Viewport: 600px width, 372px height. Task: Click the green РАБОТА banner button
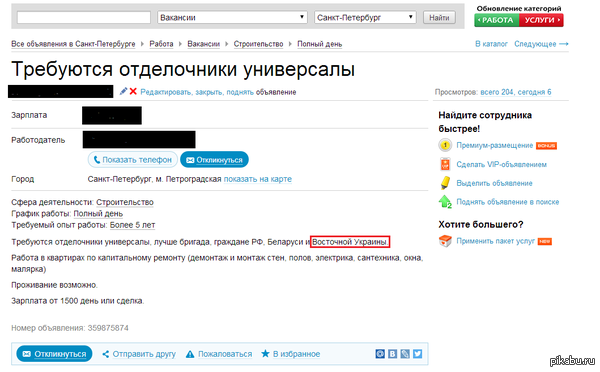(497, 20)
